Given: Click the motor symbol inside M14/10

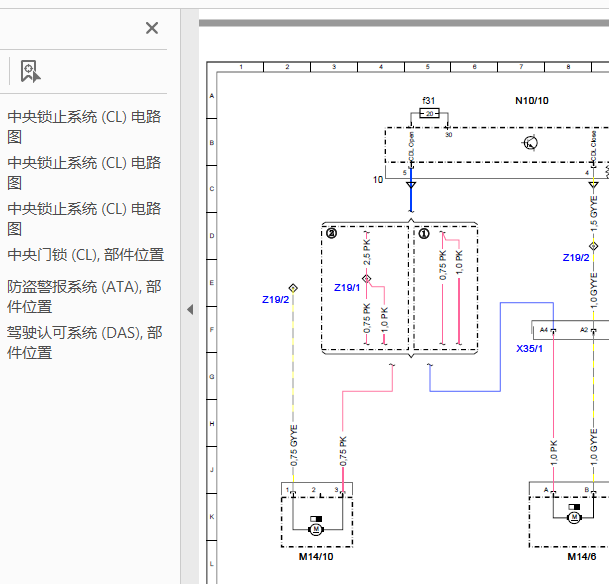Looking at the screenshot, I should coord(316,529).
